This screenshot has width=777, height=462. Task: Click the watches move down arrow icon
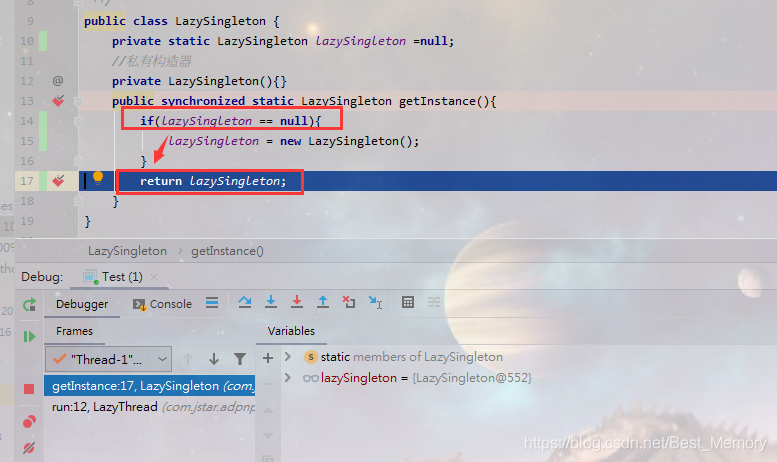[268, 435]
